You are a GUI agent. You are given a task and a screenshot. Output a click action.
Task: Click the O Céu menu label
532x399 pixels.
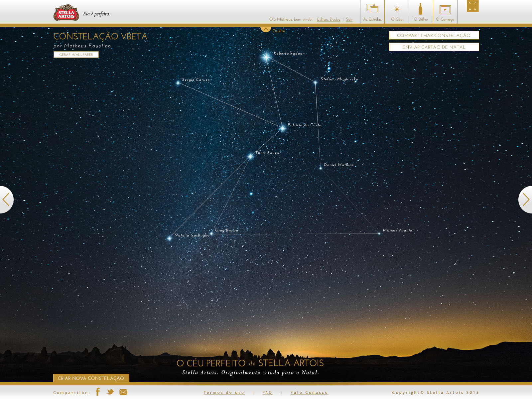click(397, 19)
